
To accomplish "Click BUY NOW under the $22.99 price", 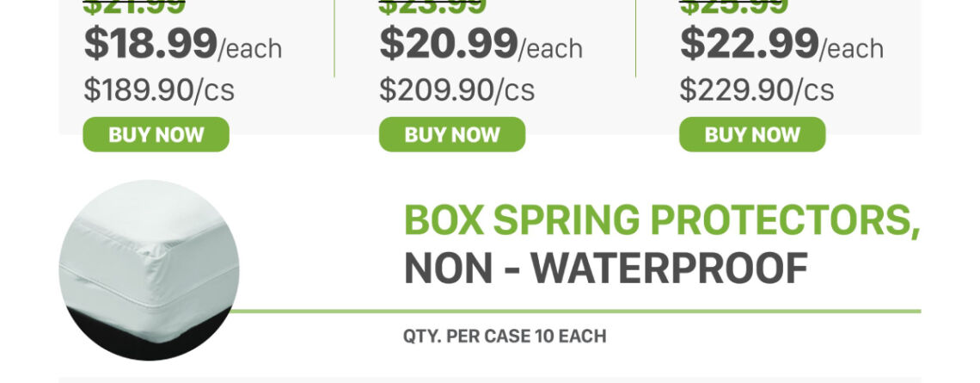I will (x=752, y=134).
